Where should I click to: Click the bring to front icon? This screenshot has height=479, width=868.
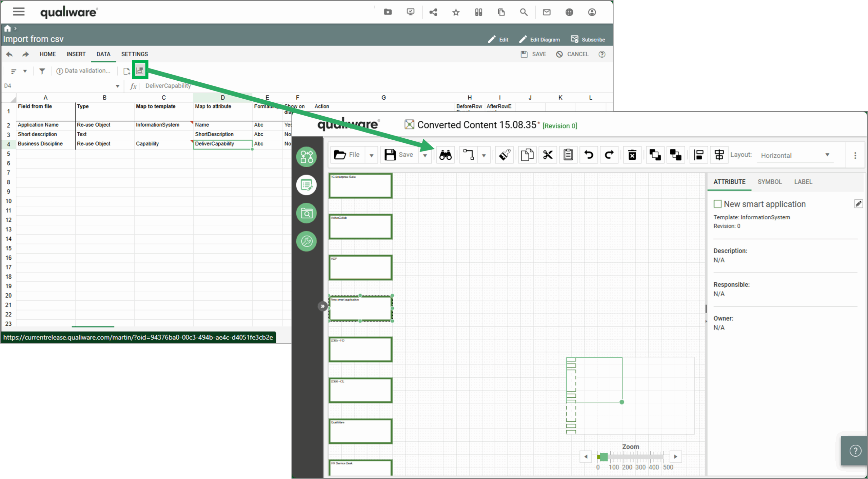[x=655, y=155]
